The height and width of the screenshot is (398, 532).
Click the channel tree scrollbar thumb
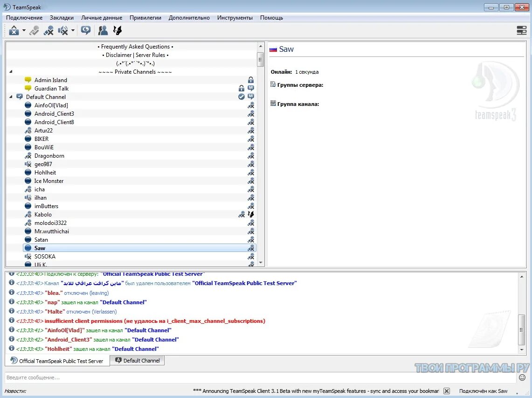point(261,60)
